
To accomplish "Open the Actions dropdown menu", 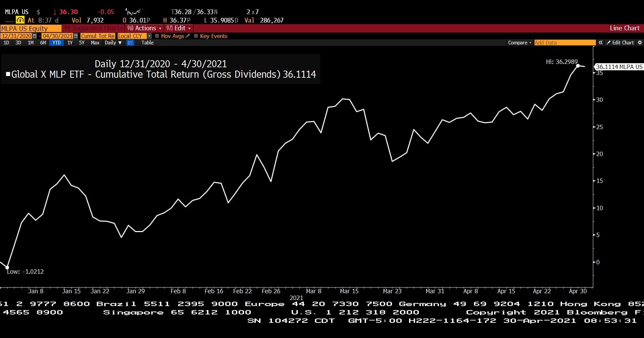I will [144, 28].
